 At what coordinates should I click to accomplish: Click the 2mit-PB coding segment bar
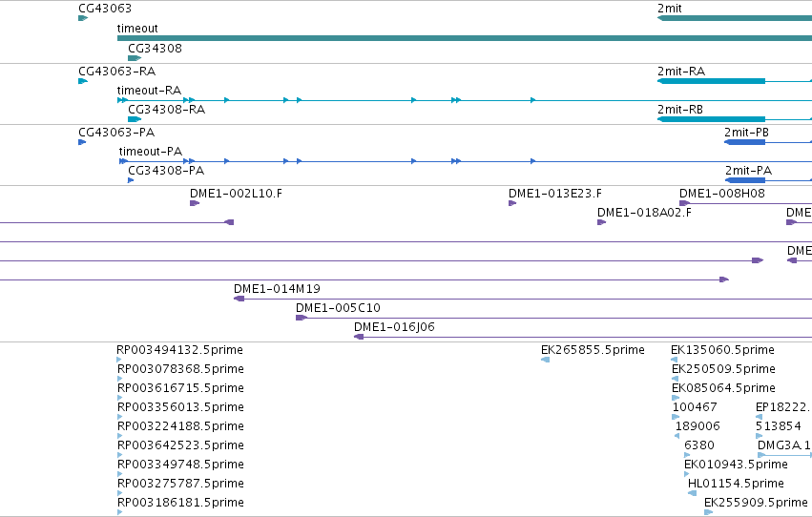pyautogui.click(x=744, y=142)
